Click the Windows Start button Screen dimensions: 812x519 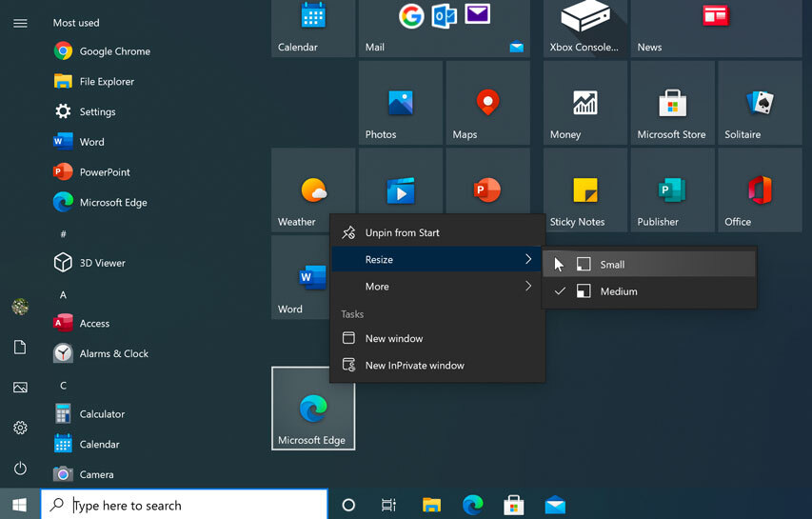[x=20, y=505]
